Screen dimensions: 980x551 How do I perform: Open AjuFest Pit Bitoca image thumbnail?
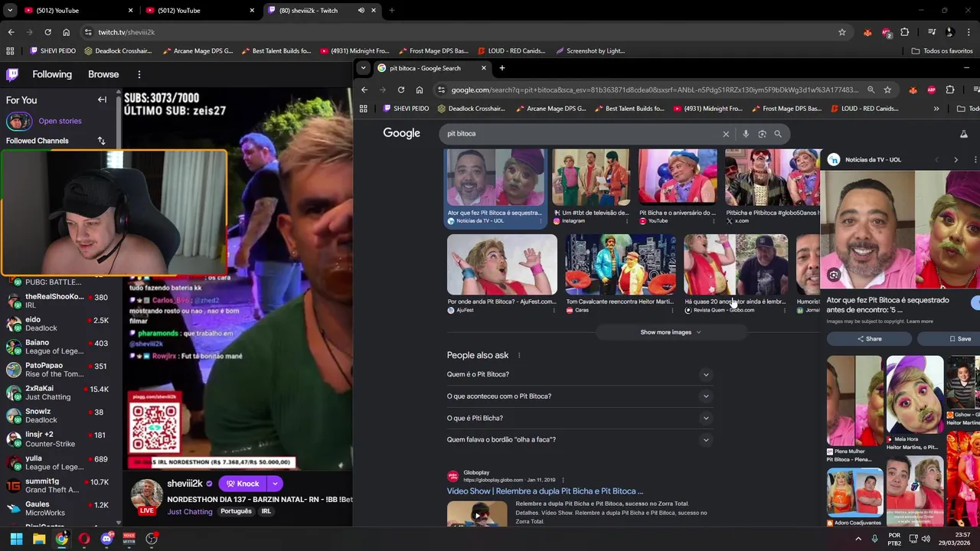(502, 265)
